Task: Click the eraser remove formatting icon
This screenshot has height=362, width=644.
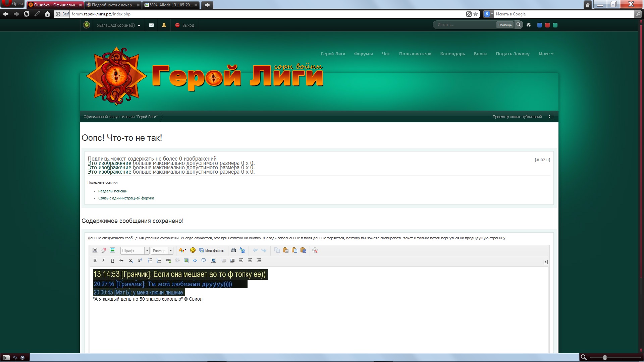Action: click(x=104, y=250)
